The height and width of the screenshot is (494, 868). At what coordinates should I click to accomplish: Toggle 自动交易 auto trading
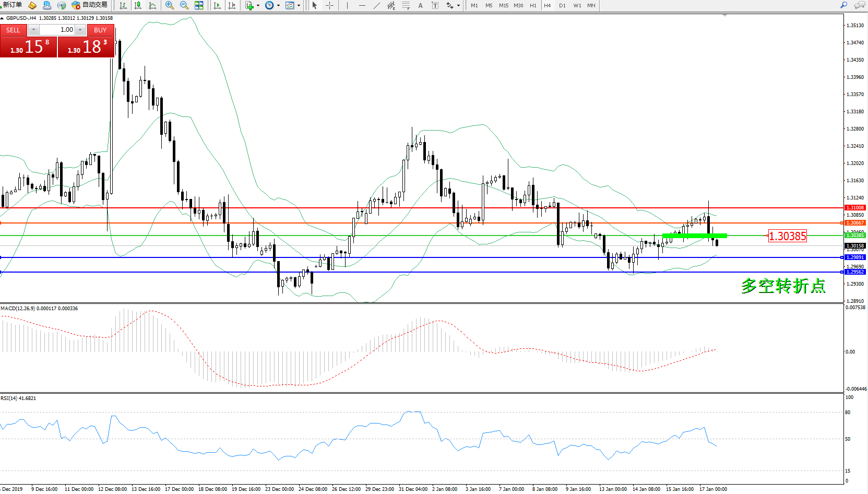[x=90, y=5]
